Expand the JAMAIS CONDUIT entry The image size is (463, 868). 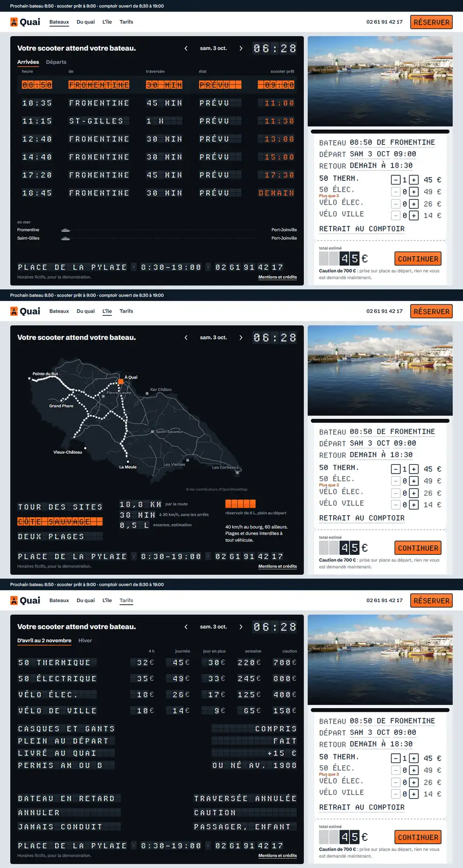tap(69, 827)
